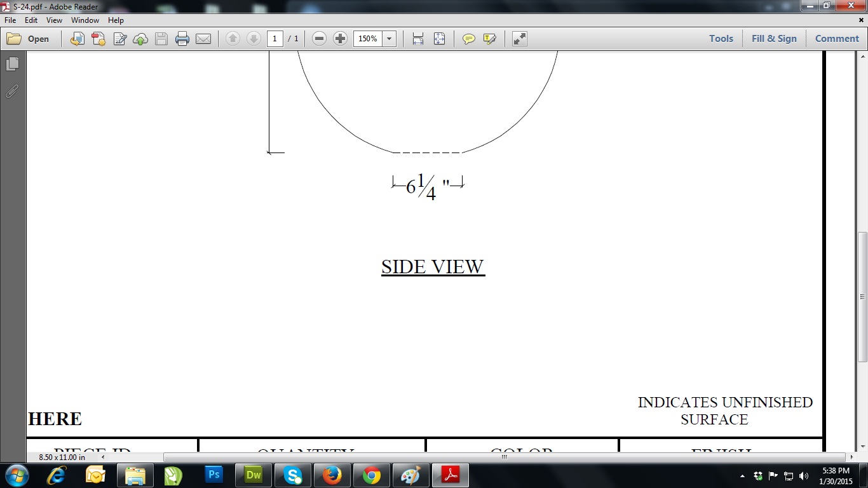Expand the Tools pane

[x=721, y=39]
